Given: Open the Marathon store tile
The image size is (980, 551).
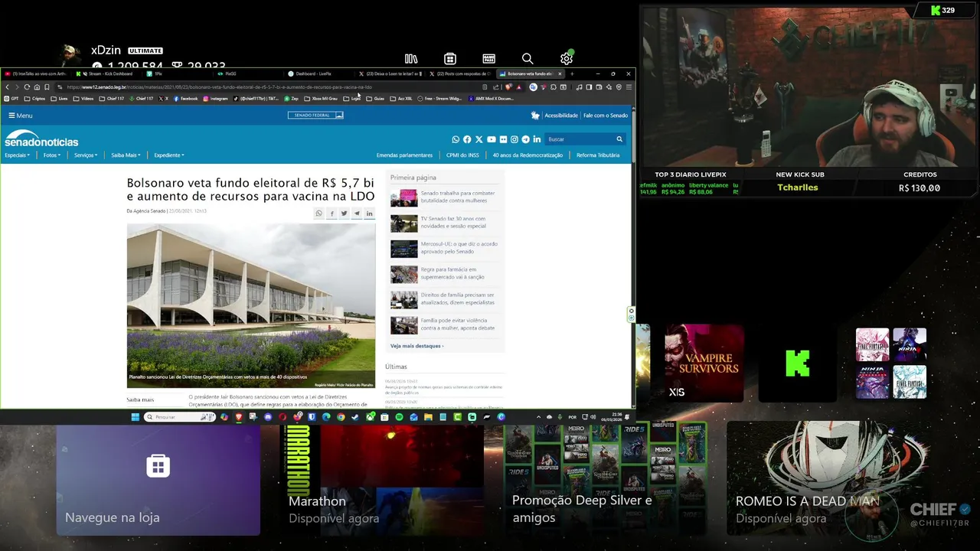Looking at the screenshot, I should tap(382, 480).
